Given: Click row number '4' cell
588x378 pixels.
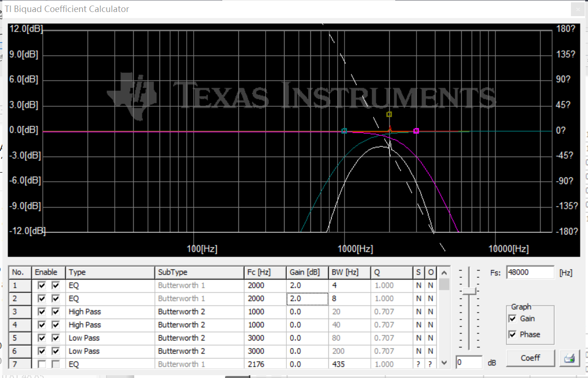Looking at the screenshot, I should (x=20, y=325).
